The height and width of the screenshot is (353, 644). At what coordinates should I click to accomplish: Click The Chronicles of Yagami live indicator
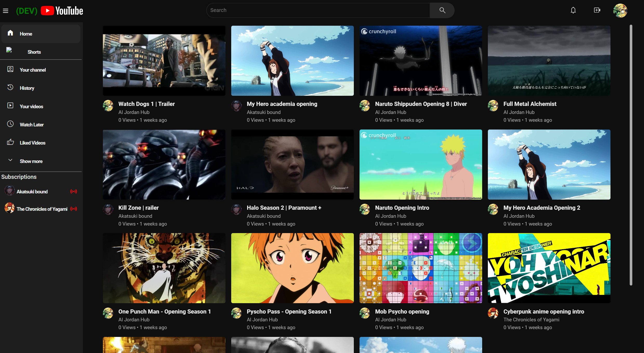pyautogui.click(x=74, y=209)
